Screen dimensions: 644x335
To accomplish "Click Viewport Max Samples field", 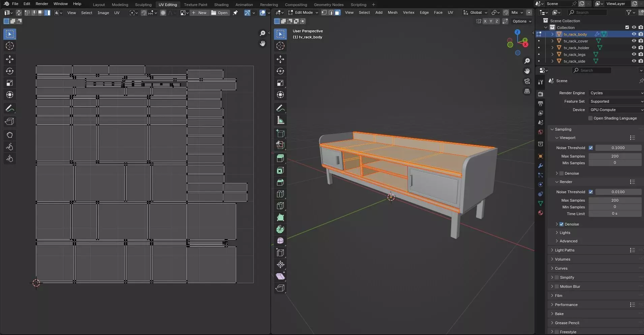I will coord(615,156).
